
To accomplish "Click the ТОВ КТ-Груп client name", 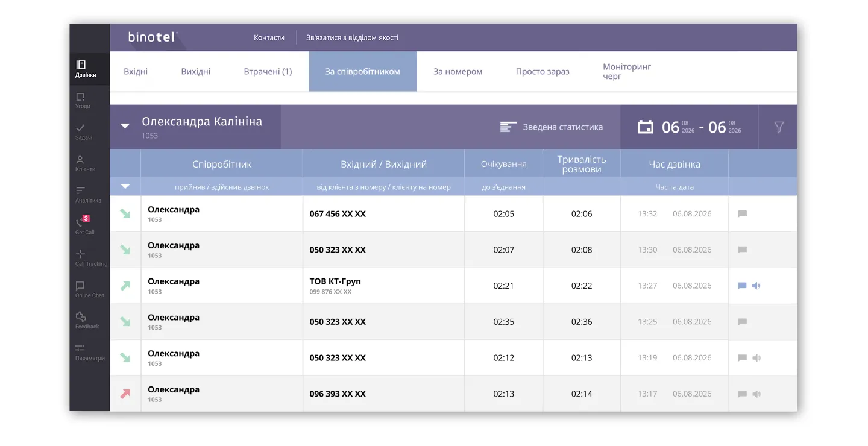I will [335, 281].
